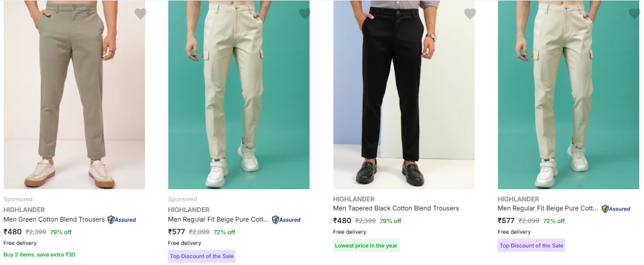View the black tapered trousers product image
Image resolution: width=644 pixels, height=265 pixels.
404,95
